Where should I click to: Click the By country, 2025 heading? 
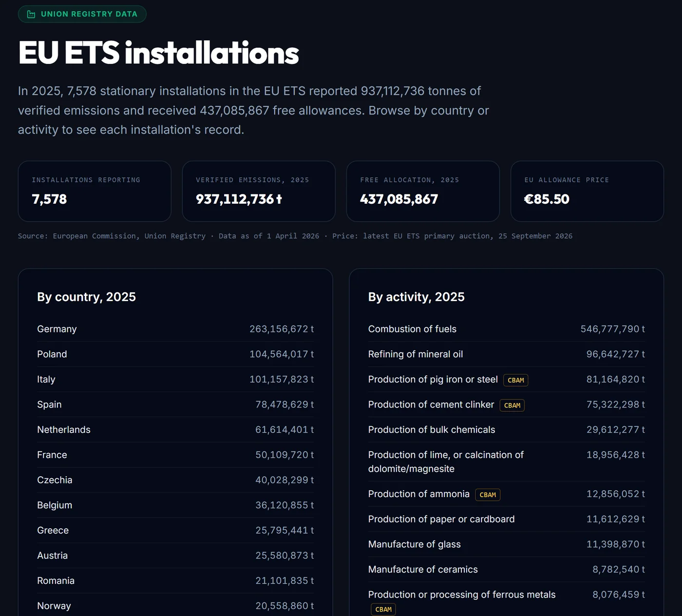(x=86, y=297)
